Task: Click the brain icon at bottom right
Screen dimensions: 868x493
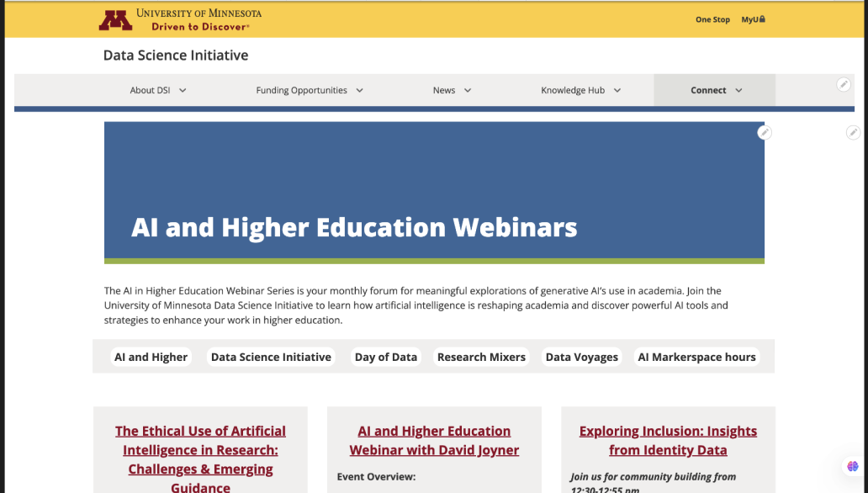Action: tap(853, 466)
